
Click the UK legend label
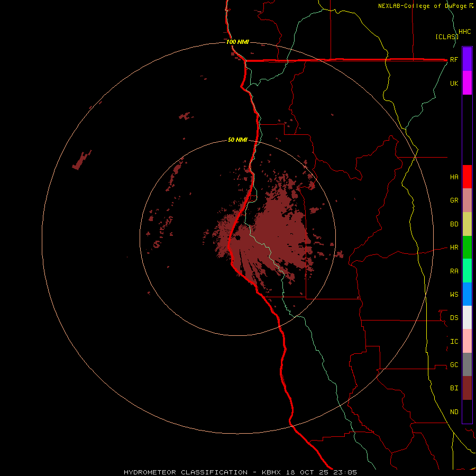tap(454, 83)
